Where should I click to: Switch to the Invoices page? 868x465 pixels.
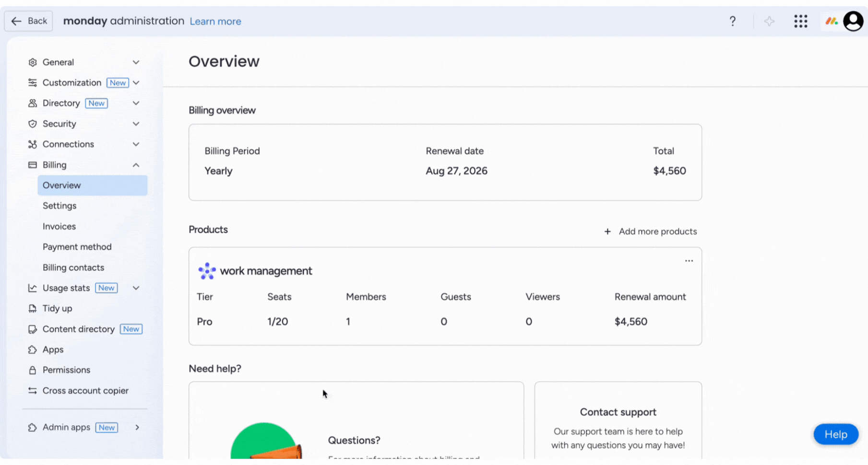point(59,226)
